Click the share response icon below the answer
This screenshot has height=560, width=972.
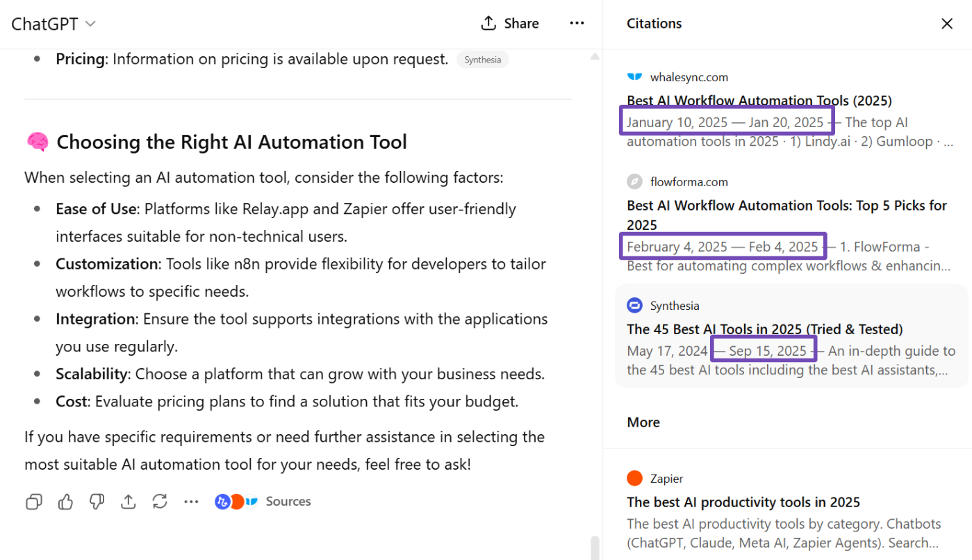click(128, 502)
